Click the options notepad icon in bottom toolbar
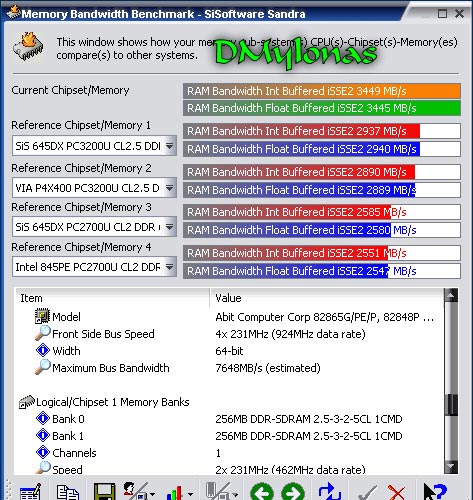This screenshot has height=500, width=473. click(30, 492)
